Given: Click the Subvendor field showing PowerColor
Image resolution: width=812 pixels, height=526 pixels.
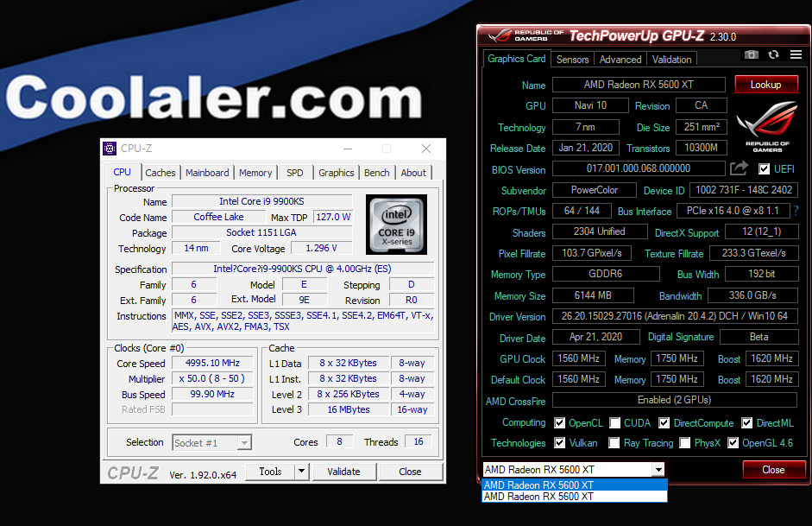Looking at the screenshot, I should click(594, 190).
